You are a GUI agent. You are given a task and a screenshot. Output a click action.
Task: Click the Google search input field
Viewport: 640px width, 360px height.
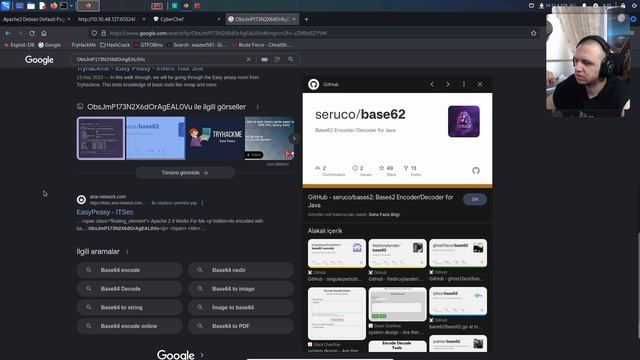pyautogui.click(x=159, y=59)
